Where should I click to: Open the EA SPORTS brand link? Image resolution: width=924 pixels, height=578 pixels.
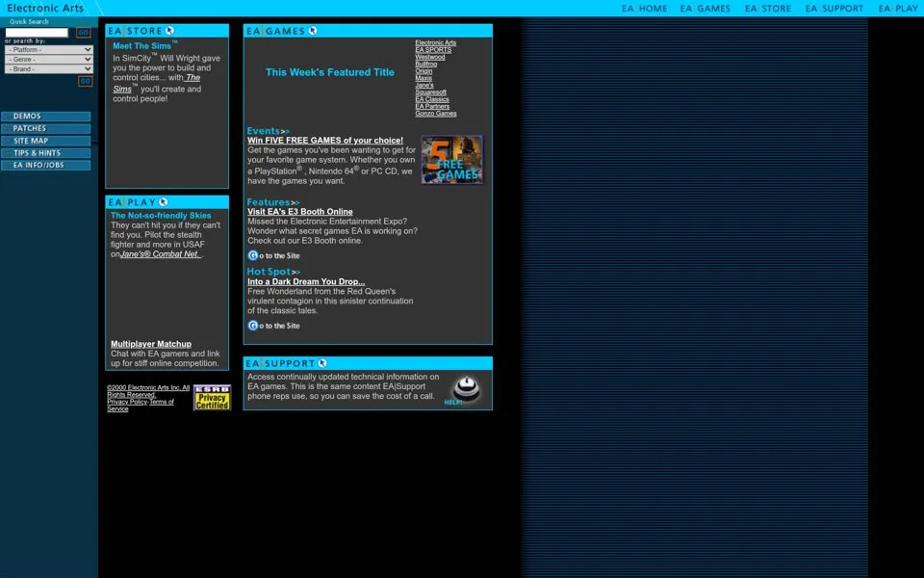(x=433, y=49)
